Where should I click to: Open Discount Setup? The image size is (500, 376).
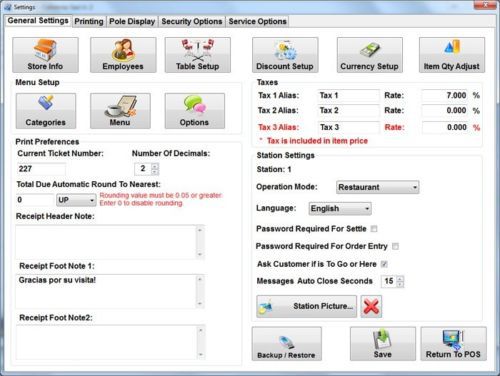tap(285, 55)
